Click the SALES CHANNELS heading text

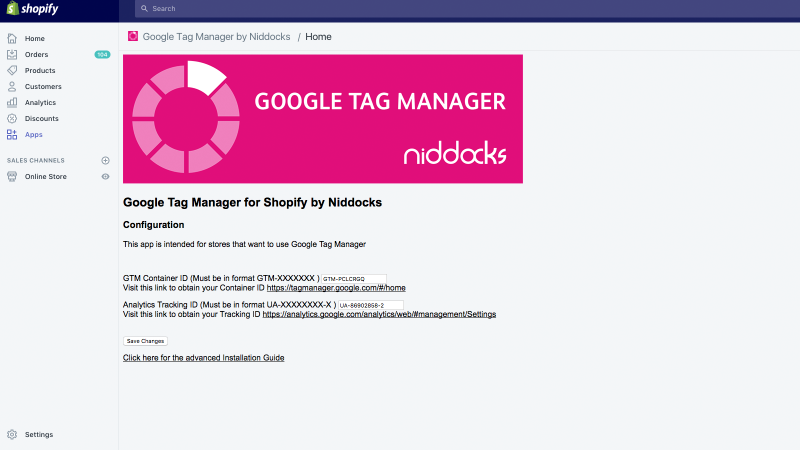[36, 161]
